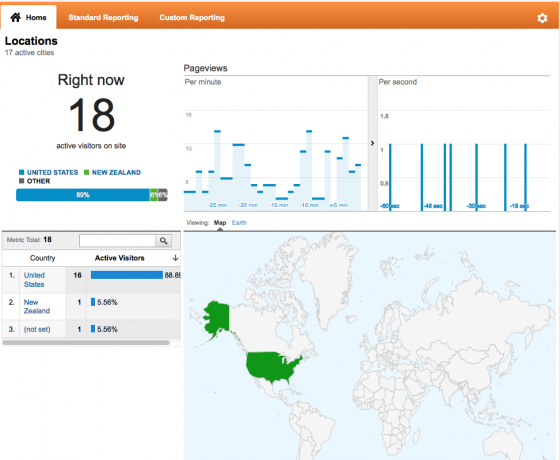560x460 pixels.
Task: Click the Metric Total 18 label
Action: 29,240
